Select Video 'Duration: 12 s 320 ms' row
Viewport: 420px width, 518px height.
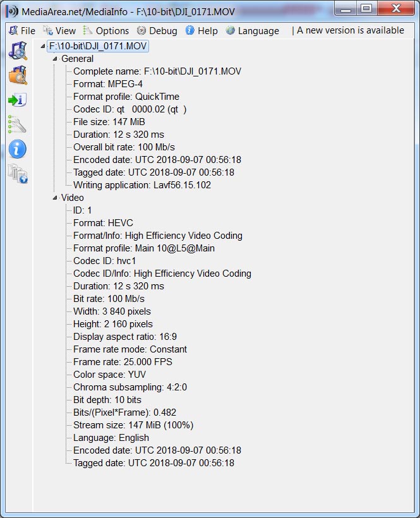(119, 286)
